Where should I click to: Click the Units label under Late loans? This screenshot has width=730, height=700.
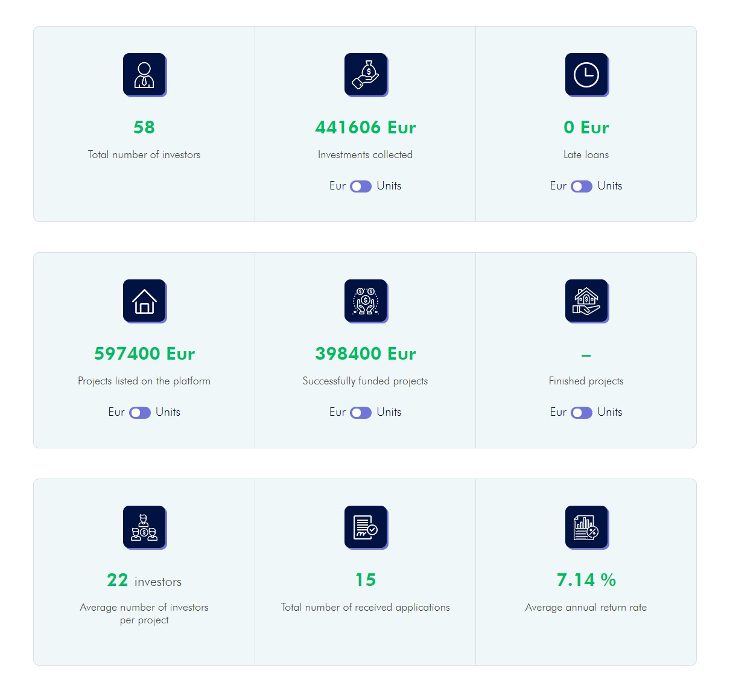coord(610,186)
